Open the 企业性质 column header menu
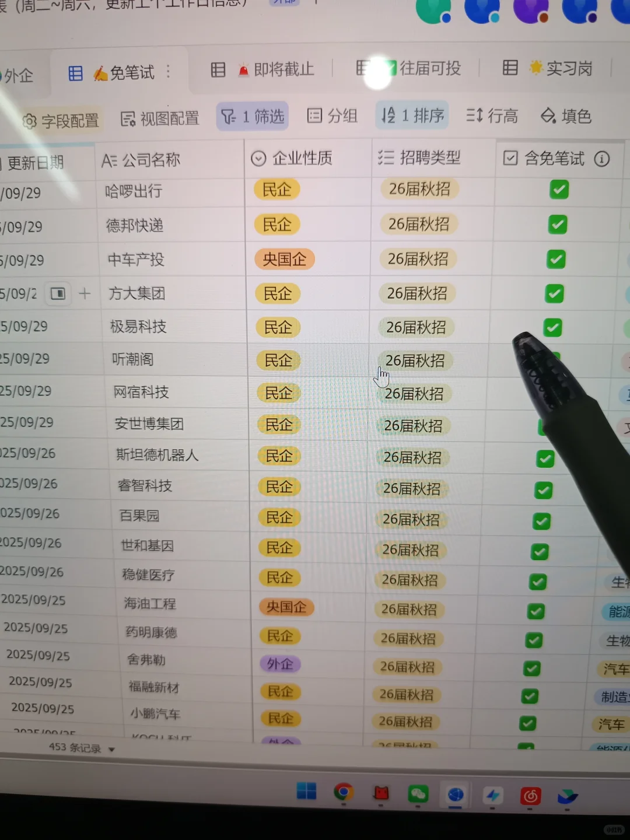Image resolution: width=630 pixels, height=840 pixels. [308, 158]
